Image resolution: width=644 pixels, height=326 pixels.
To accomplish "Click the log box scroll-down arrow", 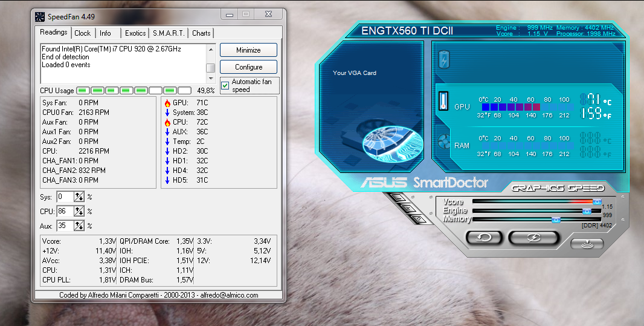I will coord(211,78).
